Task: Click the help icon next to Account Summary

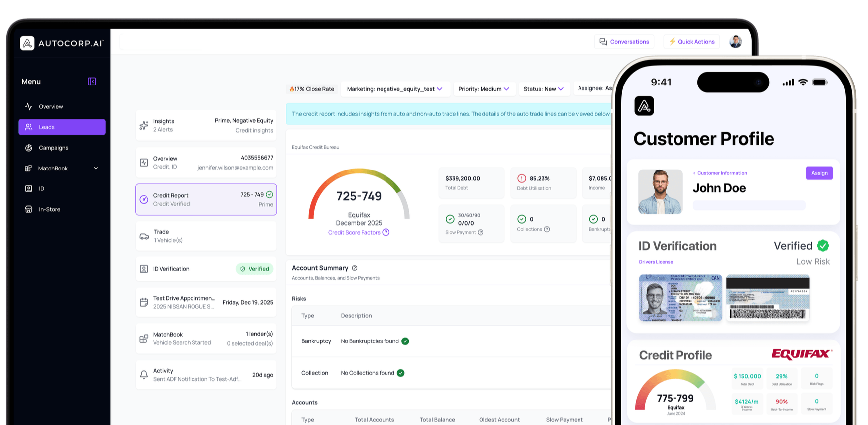Action: click(x=355, y=268)
